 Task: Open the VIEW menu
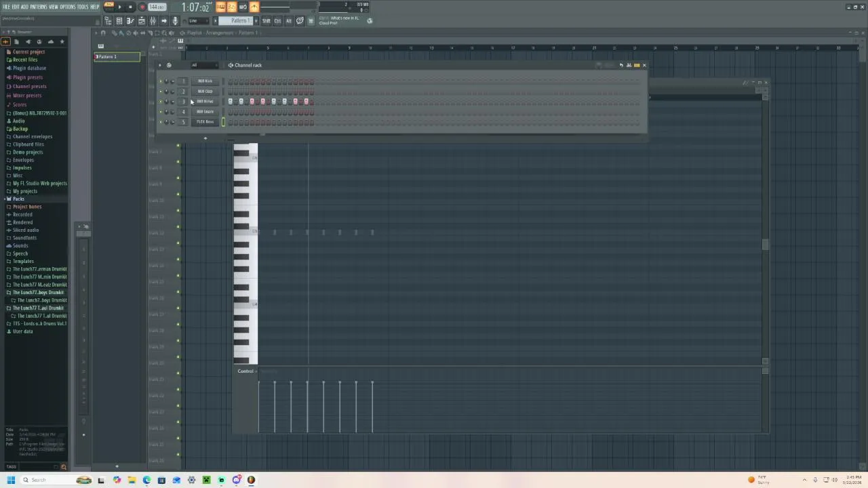click(54, 7)
